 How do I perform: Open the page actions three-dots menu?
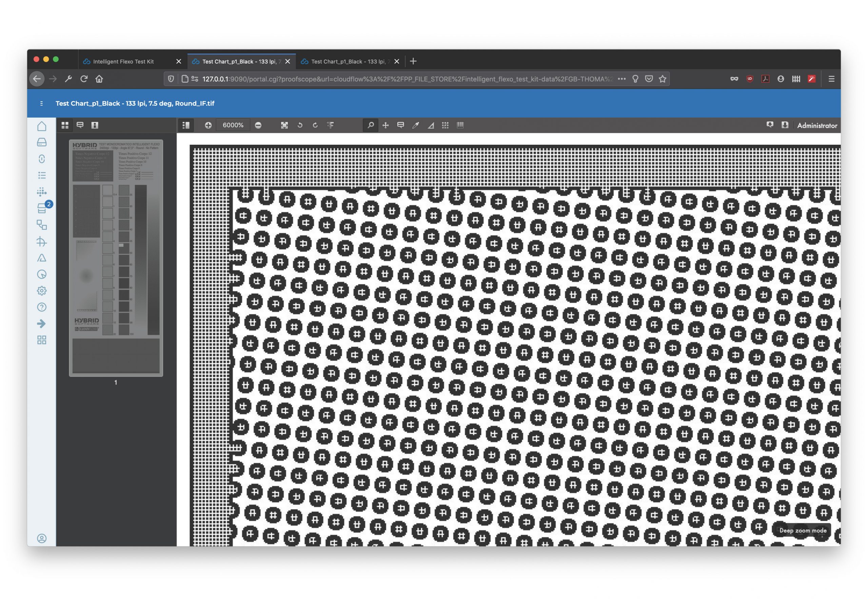[622, 79]
